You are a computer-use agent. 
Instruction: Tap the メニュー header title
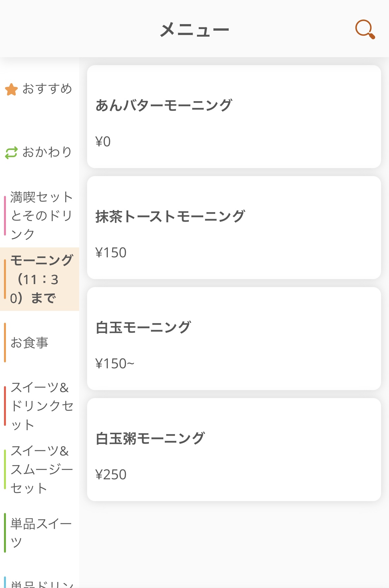pos(194,30)
